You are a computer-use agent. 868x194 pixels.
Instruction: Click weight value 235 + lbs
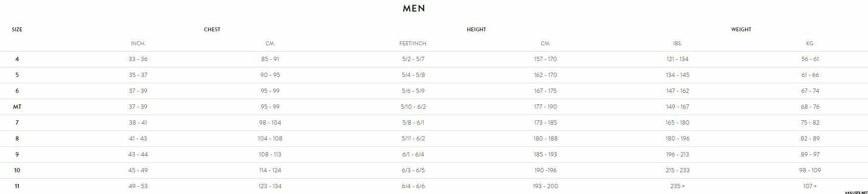(x=678, y=186)
